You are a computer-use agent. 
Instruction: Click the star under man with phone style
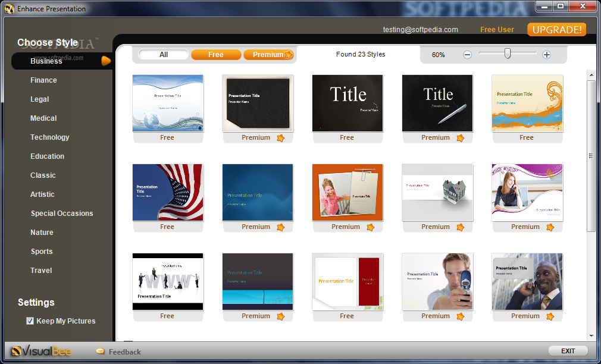tap(461, 316)
